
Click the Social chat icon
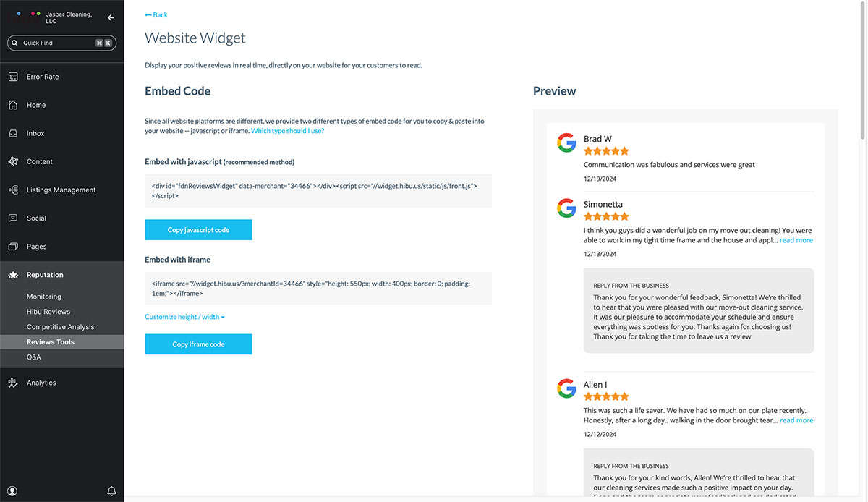pyautogui.click(x=13, y=218)
